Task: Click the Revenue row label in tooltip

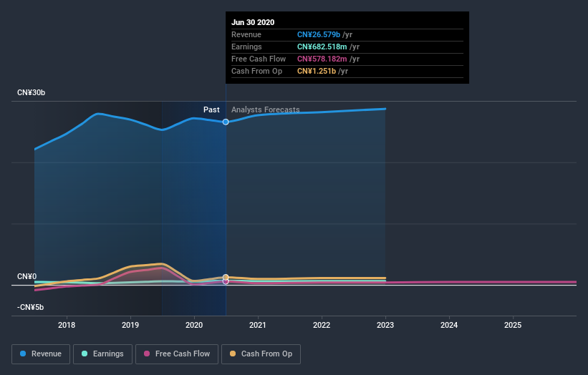Action: pos(246,34)
